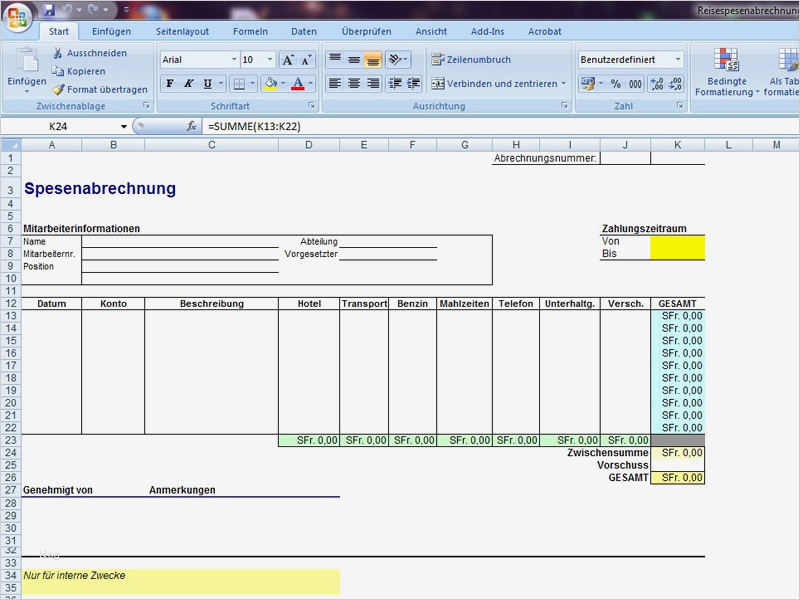Open Name Box K24 dropdown arrow
800x600 pixels.
pyautogui.click(x=123, y=127)
